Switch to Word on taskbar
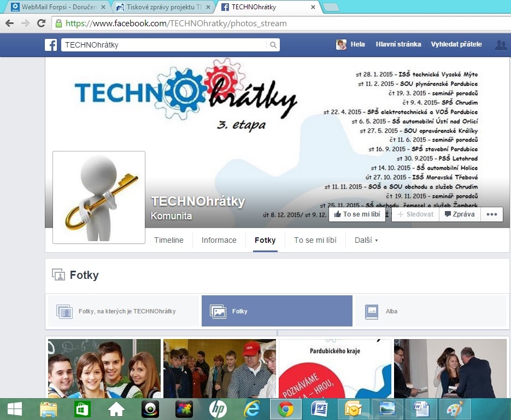511x420 pixels. pyautogui.click(x=319, y=409)
